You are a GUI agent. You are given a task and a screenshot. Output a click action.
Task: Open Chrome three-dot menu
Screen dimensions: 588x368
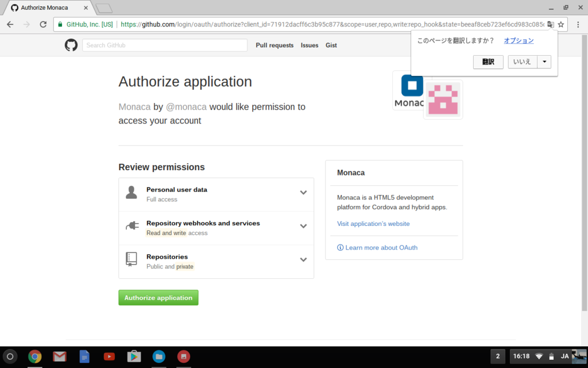coord(578,24)
